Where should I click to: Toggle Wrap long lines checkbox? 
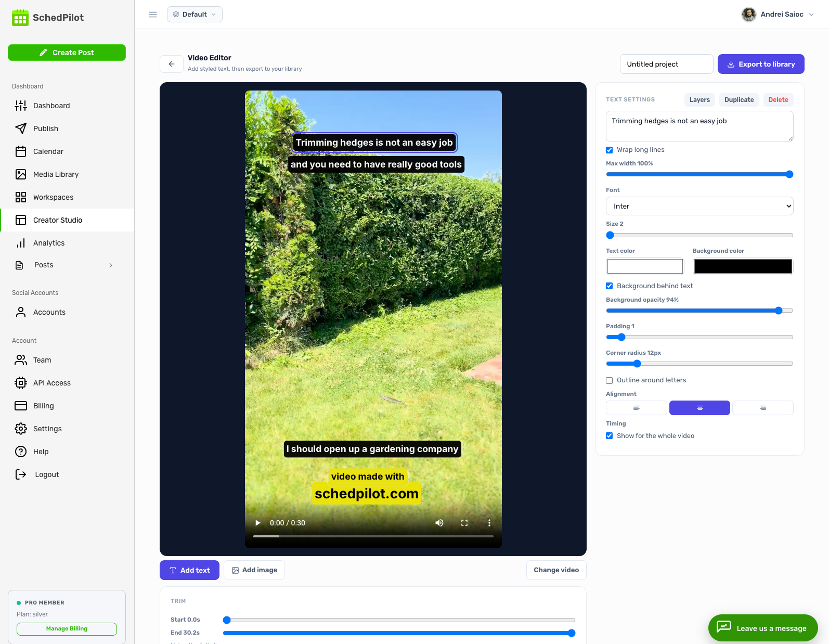610,150
